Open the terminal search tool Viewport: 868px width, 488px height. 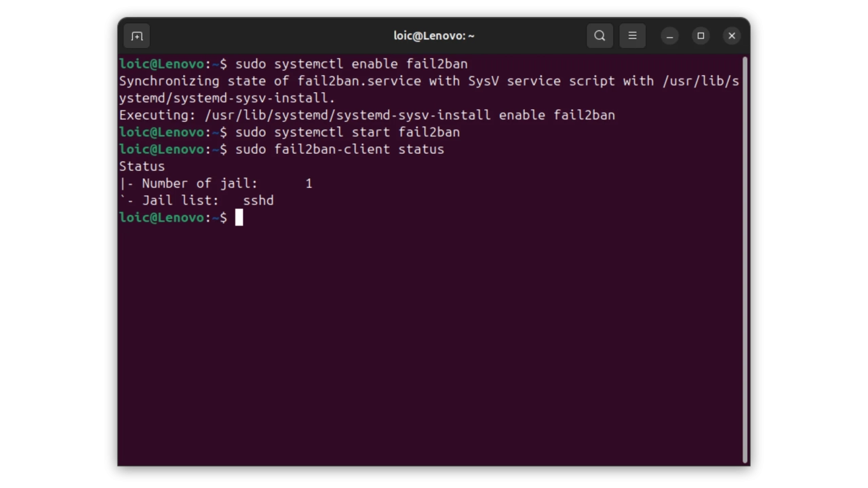(x=599, y=36)
